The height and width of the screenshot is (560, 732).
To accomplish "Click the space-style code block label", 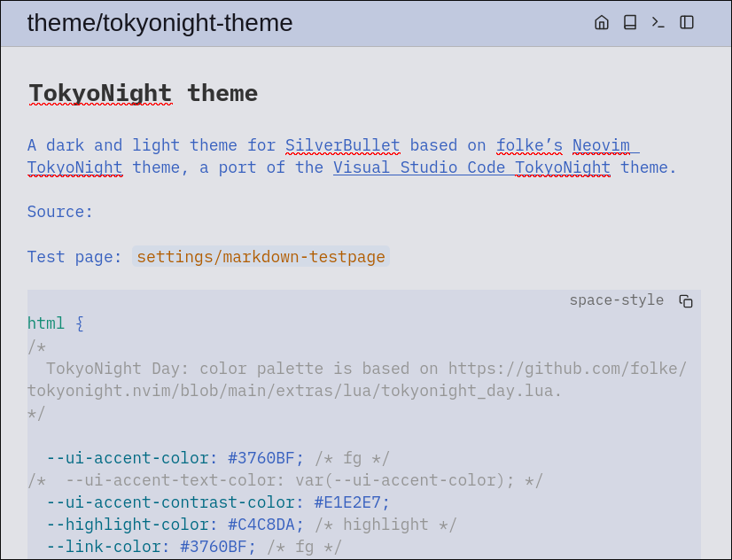I will coord(616,300).
